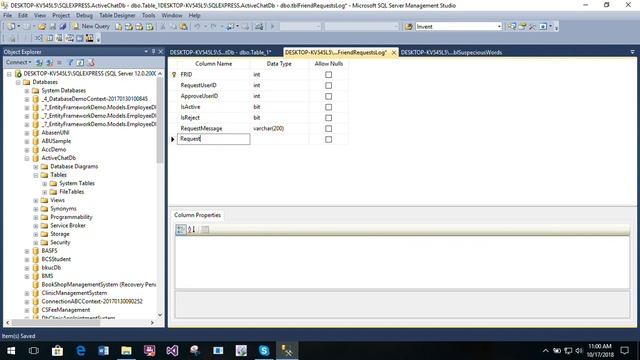The height and width of the screenshot is (360, 640).
Task: Click the Undo arrow icon in toolbar
Action: (x=197, y=27)
